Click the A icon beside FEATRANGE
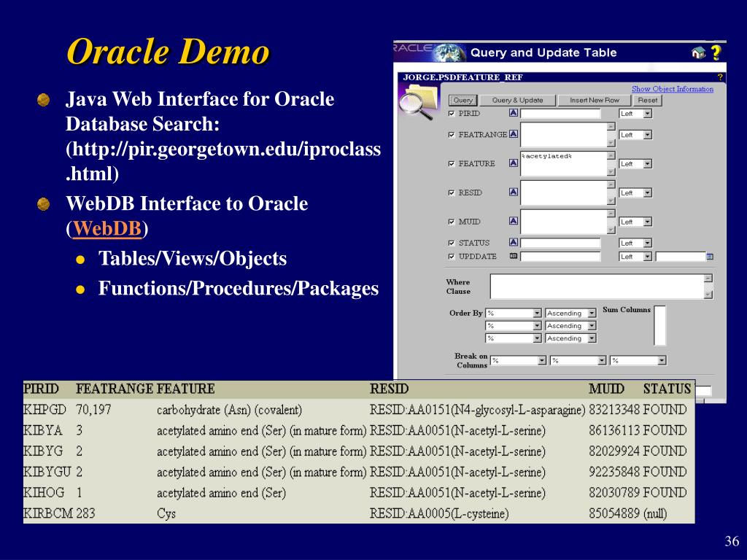The width and height of the screenshot is (747, 560). point(513,134)
